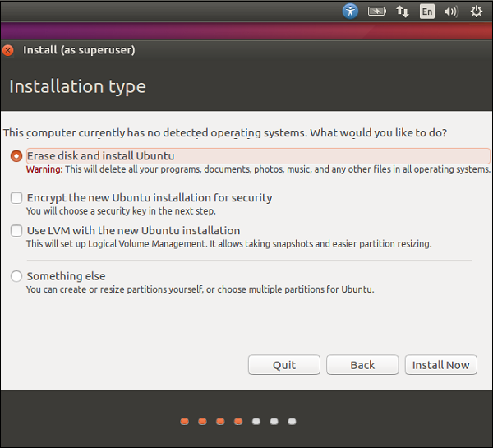This screenshot has height=448, width=493.
Task: Click the Installation type heading
Action: coord(77,86)
